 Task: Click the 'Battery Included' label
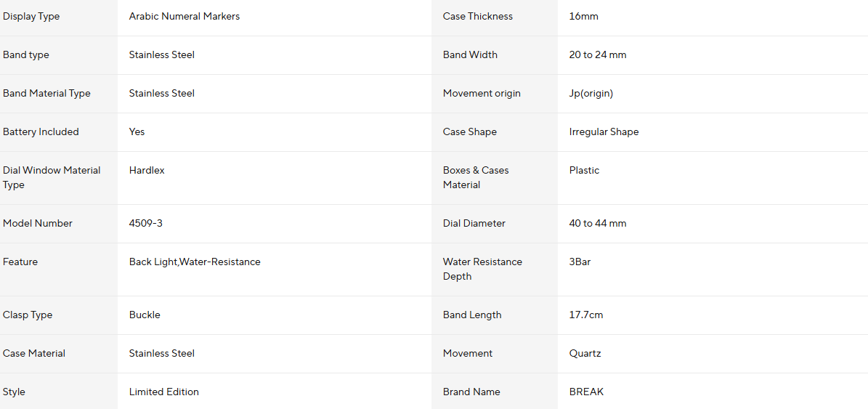click(41, 131)
